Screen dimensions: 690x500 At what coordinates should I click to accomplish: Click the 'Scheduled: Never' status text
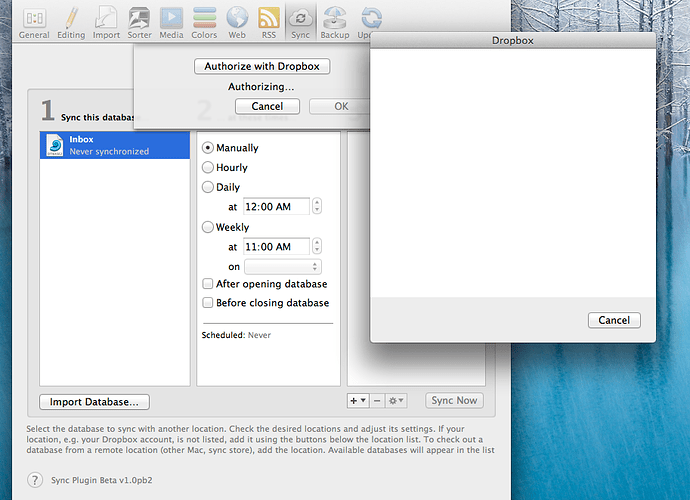coord(236,335)
